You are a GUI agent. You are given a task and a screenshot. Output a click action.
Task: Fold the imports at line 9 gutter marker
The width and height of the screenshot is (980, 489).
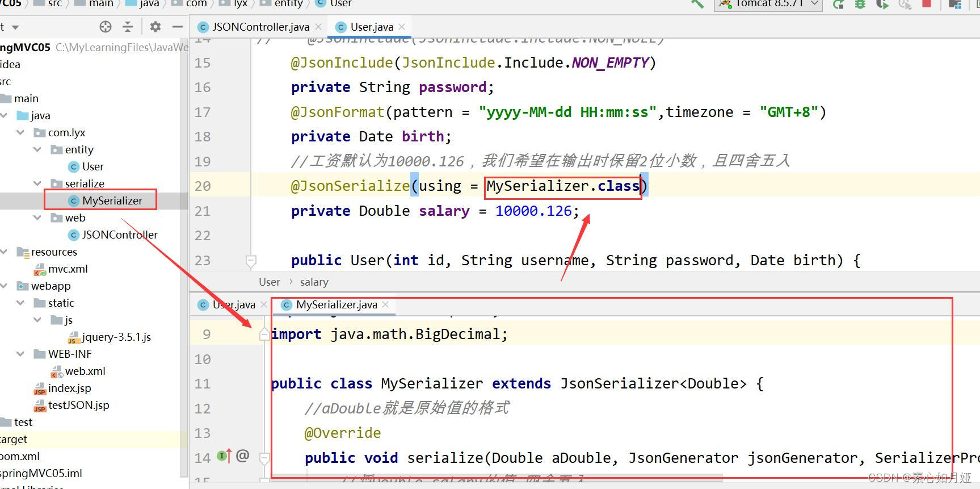pyautogui.click(x=264, y=335)
